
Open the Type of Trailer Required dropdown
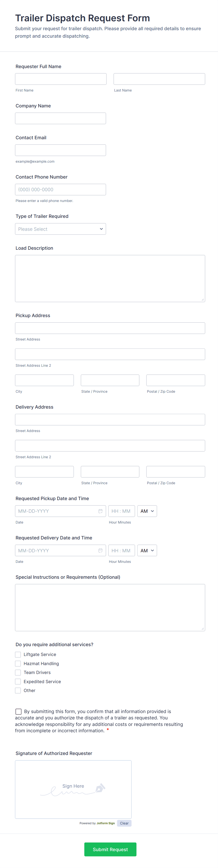click(60, 229)
